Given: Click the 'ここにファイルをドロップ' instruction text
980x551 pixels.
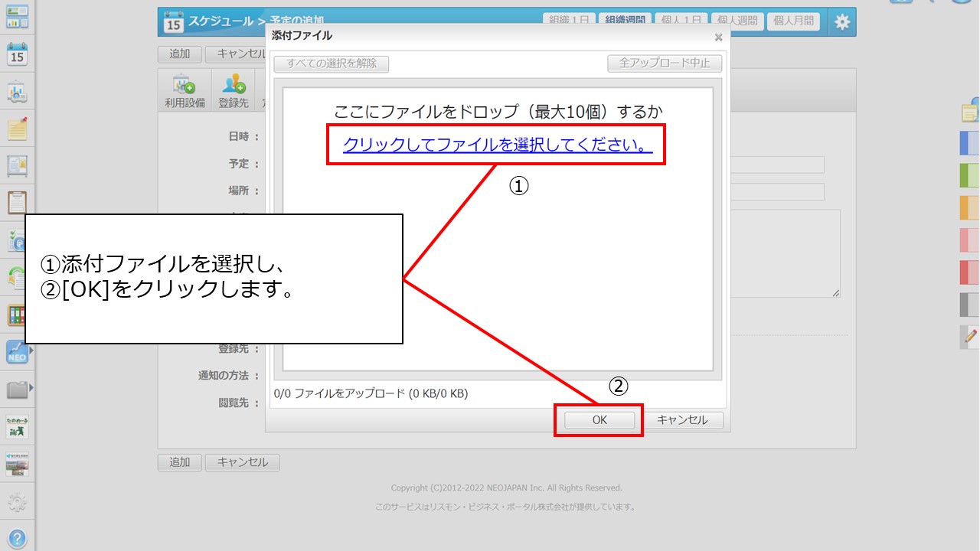Looking at the screenshot, I should click(498, 112).
